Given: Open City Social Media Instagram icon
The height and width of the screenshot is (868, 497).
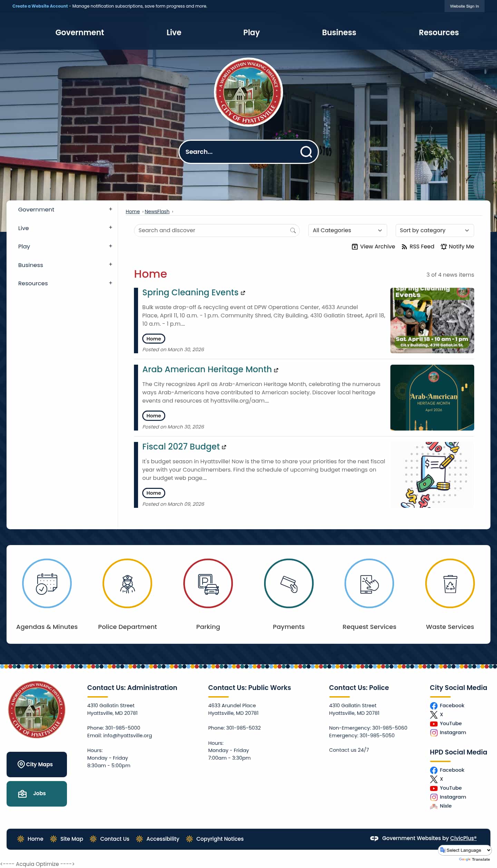Looking at the screenshot, I should point(434,733).
